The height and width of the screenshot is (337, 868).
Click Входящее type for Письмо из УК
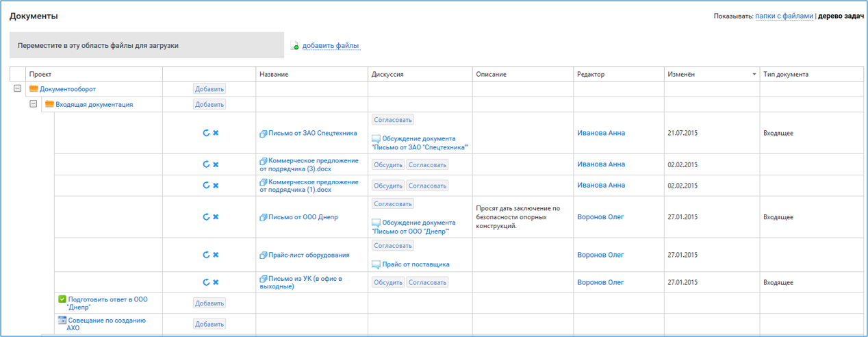778,282
